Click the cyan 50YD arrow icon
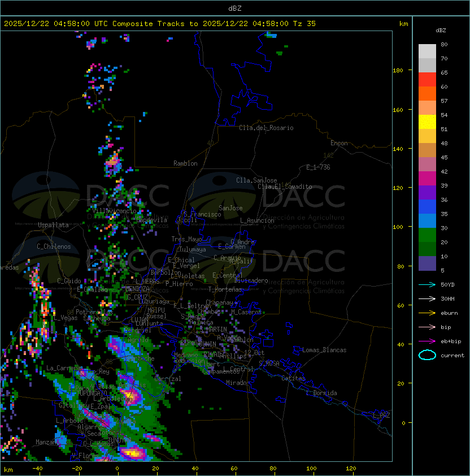The image size is (470, 476). click(x=427, y=284)
